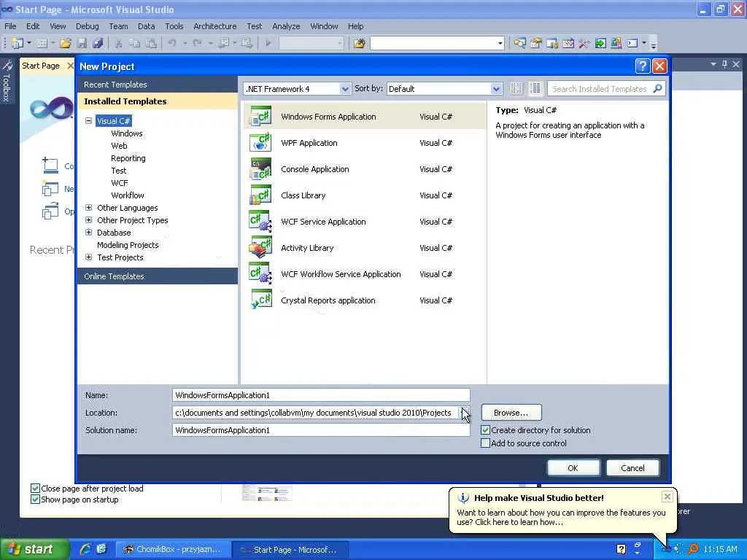Image resolution: width=747 pixels, height=560 pixels.
Task: Open the Online Templates section
Action: (158, 276)
